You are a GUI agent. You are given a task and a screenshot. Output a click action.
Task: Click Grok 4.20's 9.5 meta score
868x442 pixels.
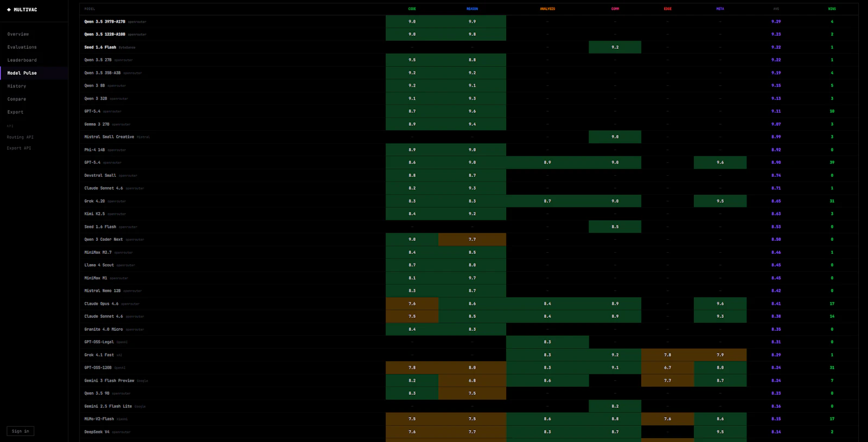[720, 201]
